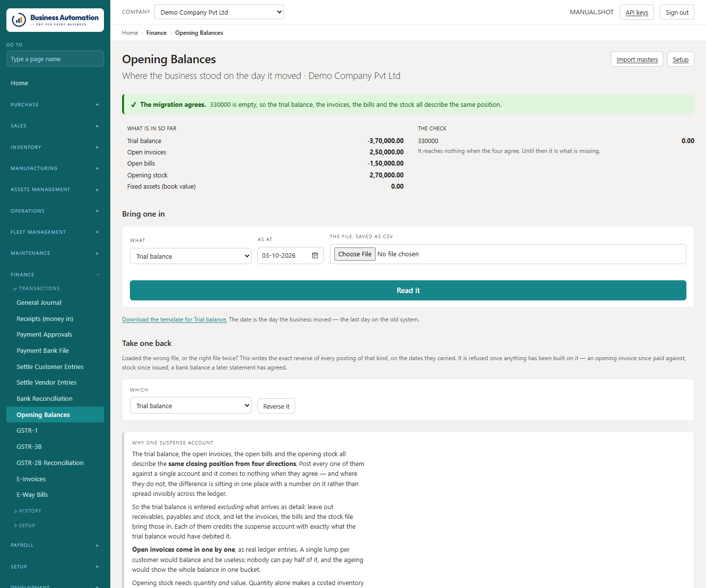706x588 pixels.
Task: Open Home in the sidebar
Action: [55, 83]
